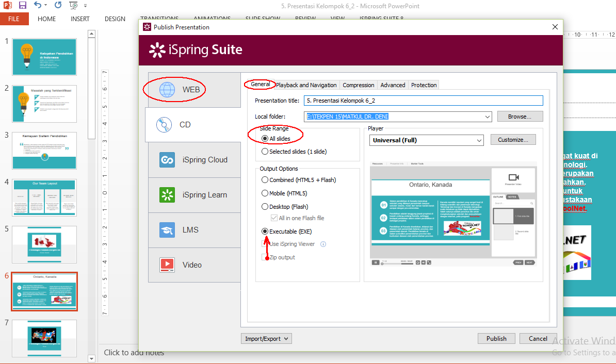Click the NOTES tab in player preview

(x=512, y=197)
